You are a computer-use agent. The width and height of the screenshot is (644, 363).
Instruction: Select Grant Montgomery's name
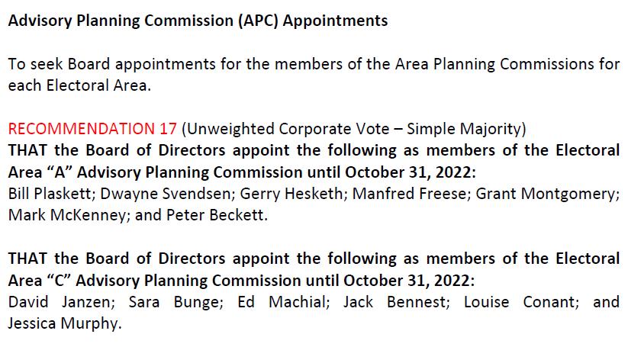[x=546, y=194]
